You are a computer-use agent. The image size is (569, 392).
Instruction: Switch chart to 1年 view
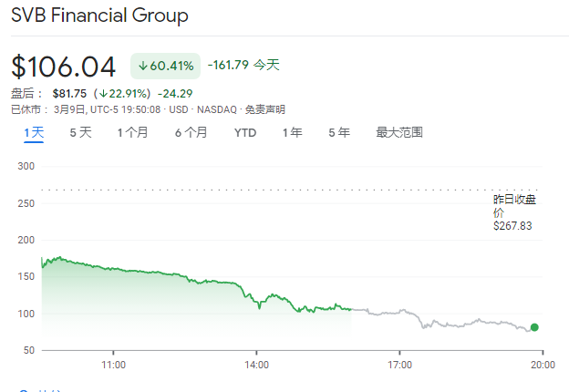click(x=292, y=132)
